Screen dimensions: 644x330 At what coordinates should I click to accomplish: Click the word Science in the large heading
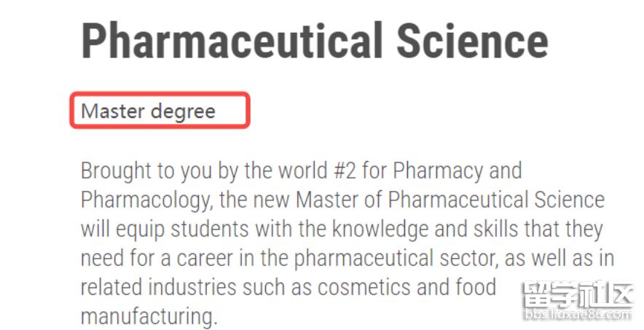(x=472, y=41)
